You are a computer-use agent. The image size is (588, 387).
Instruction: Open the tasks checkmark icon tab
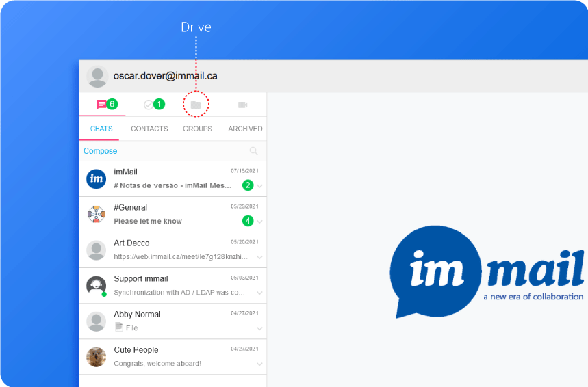click(149, 105)
